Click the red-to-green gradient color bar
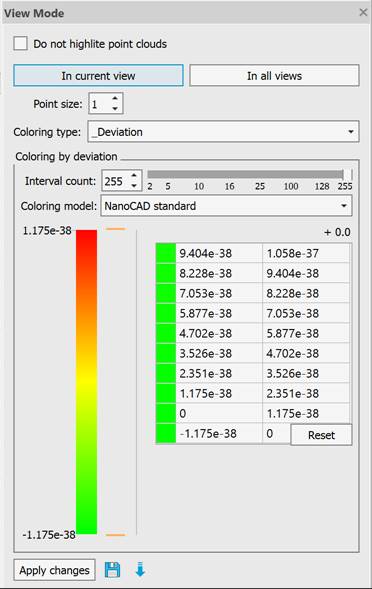The height and width of the screenshot is (589, 372). pyautogui.click(x=86, y=382)
